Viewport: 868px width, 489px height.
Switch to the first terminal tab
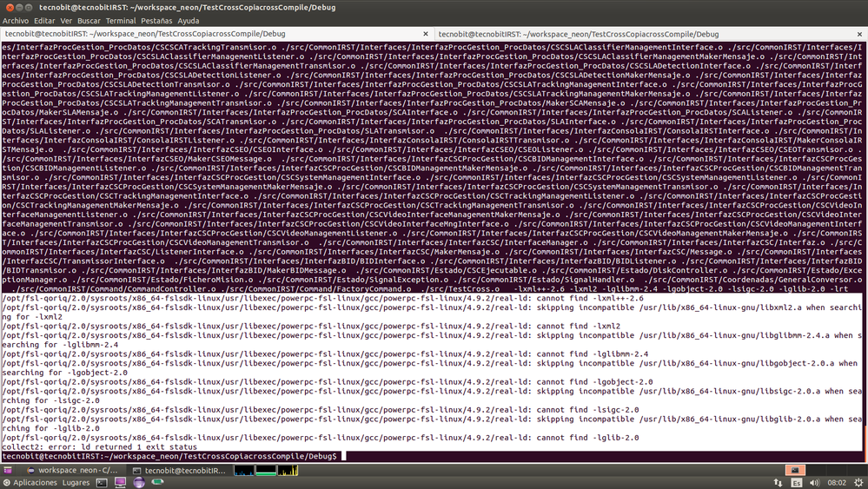216,34
